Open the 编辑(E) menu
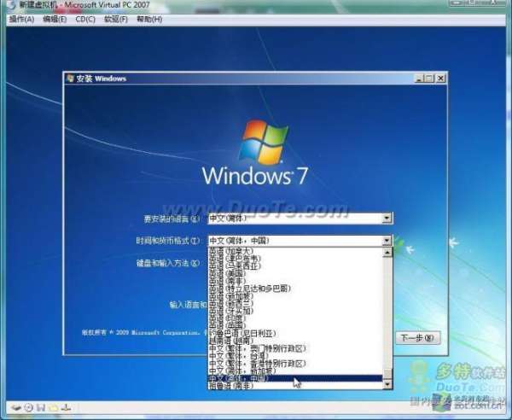The width and height of the screenshot is (512, 420). click(55, 20)
